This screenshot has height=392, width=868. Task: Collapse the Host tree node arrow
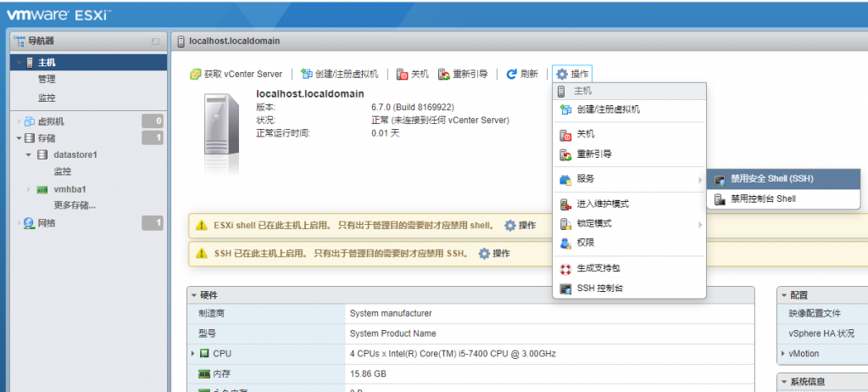tap(19, 63)
